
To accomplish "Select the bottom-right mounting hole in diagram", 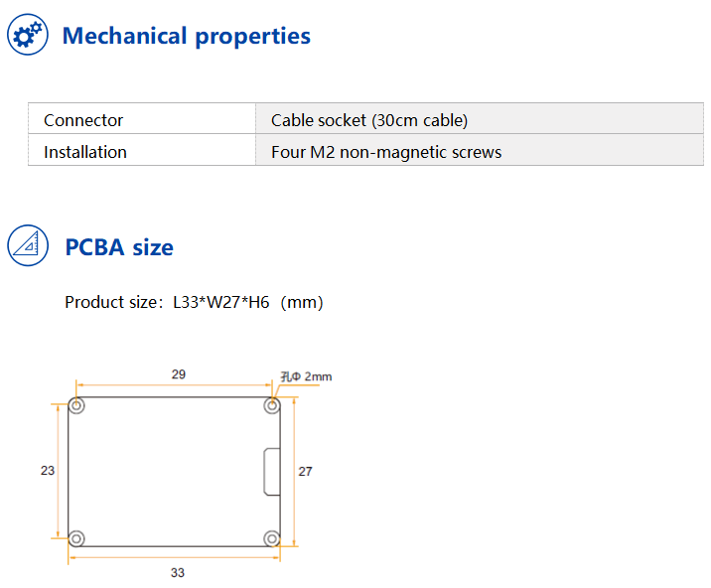I will click(x=272, y=538).
